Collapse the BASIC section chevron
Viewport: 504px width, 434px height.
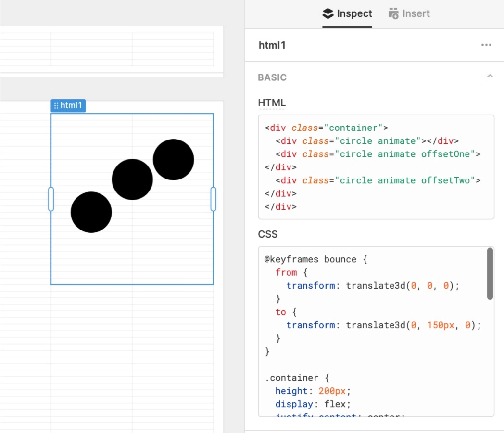[x=490, y=77]
